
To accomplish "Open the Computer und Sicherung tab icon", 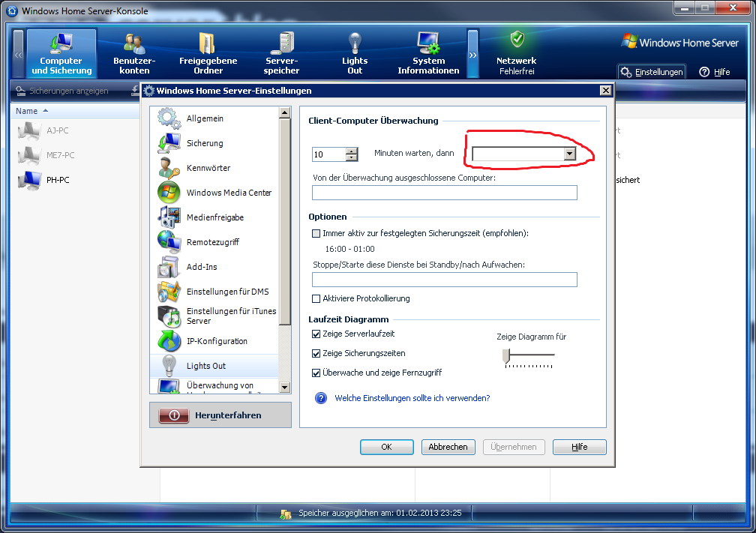I will pos(61,43).
